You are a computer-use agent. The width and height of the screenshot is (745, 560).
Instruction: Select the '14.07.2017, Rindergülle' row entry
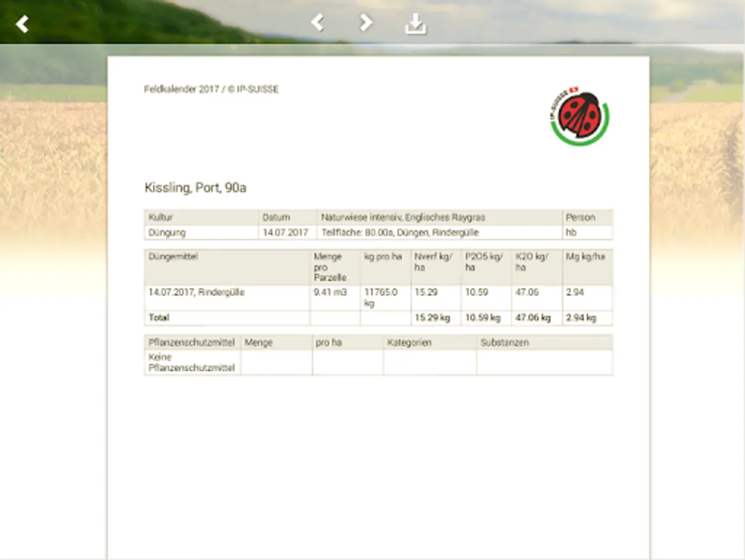[196, 292]
